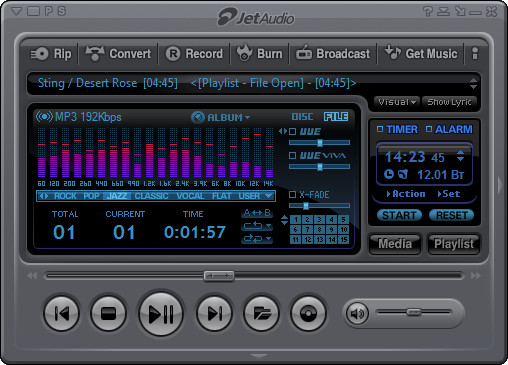Mute audio using the speaker icon
Screen dimensions: 508x365
357,313
